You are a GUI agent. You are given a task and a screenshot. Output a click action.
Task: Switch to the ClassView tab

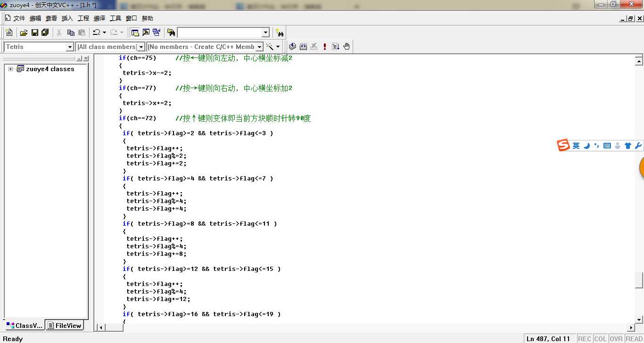[25, 326]
